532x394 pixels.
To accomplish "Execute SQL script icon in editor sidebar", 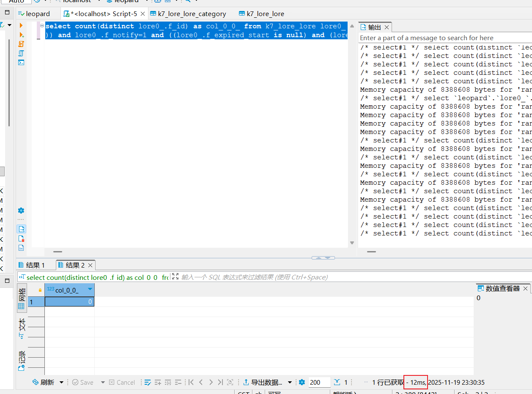I will [21, 44].
